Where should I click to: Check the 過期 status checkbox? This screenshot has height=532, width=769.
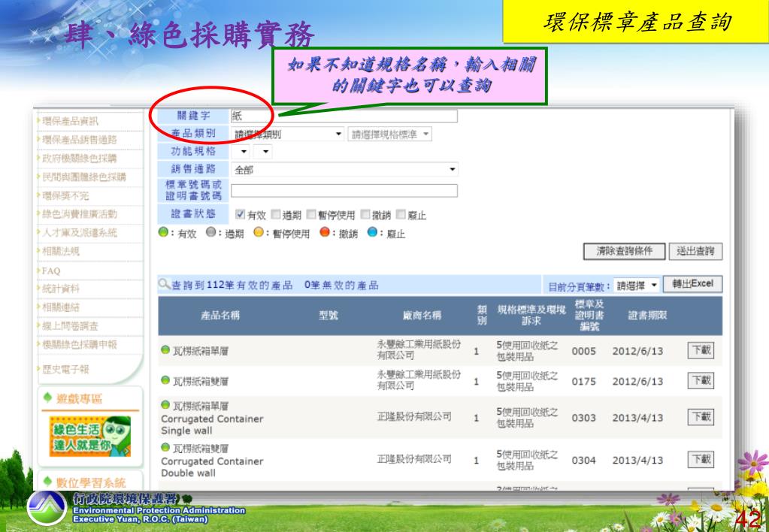[x=276, y=214]
